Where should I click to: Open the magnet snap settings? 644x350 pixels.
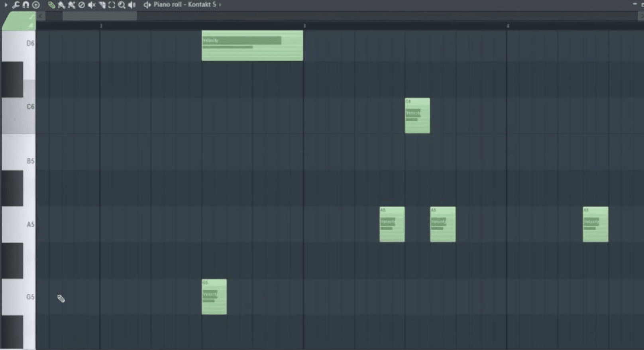coord(26,5)
